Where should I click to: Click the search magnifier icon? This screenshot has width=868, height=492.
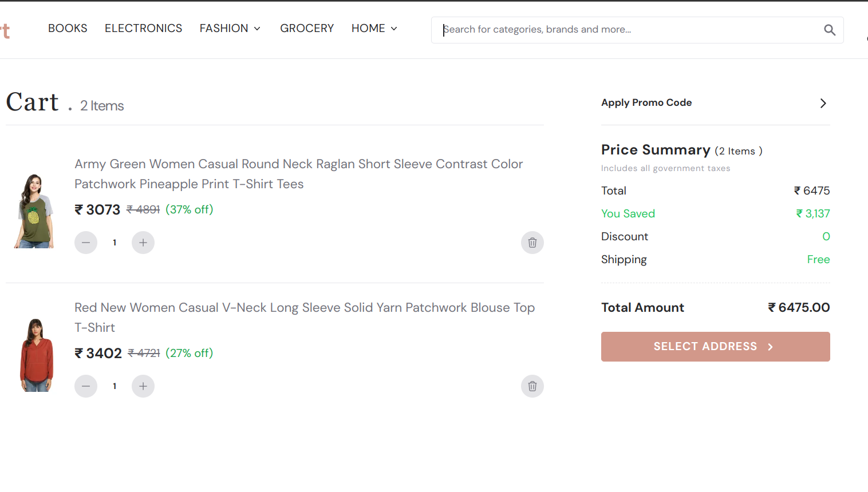click(829, 30)
